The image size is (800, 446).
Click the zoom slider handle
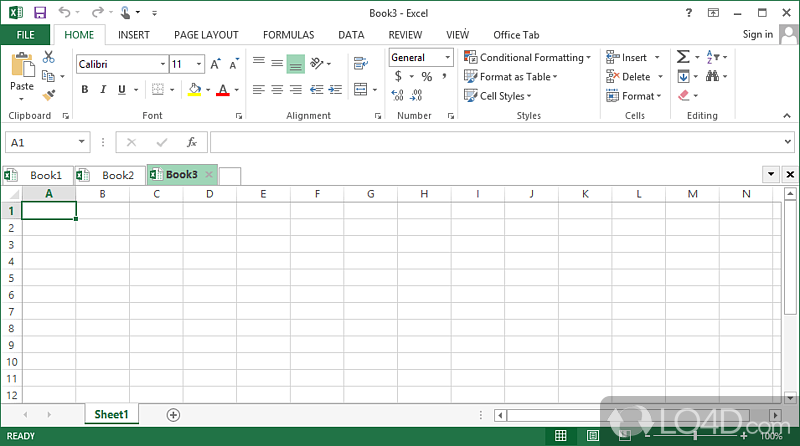coord(695,436)
